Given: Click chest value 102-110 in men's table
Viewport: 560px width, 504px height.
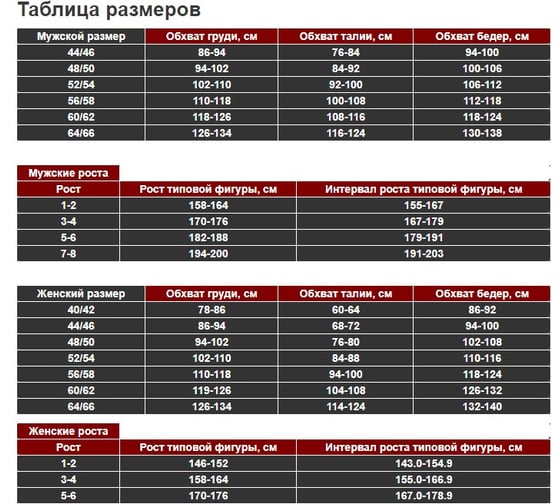Looking at the screenshot, I should (212, 85).
